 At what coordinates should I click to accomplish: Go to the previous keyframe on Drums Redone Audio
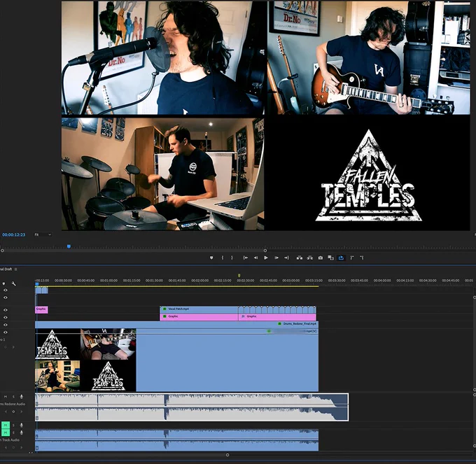[6, 412]
